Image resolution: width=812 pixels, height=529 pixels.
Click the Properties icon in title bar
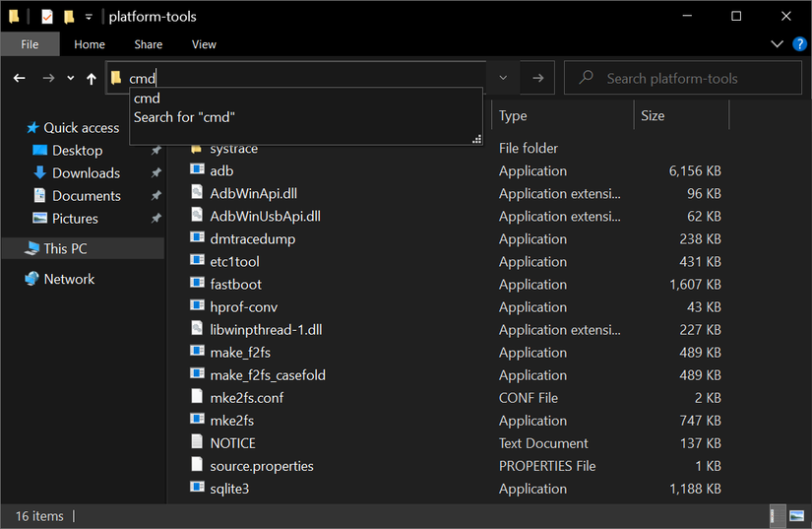coord(47,17)
